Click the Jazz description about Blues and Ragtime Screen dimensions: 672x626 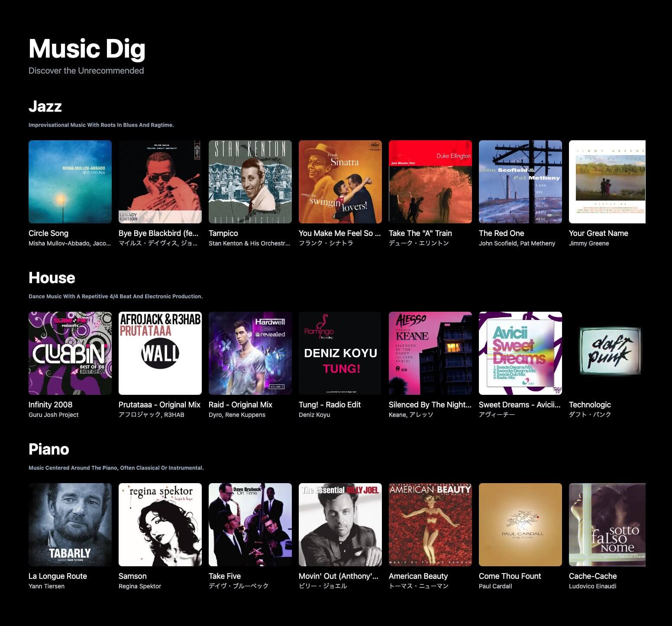(x=101, y=125)
